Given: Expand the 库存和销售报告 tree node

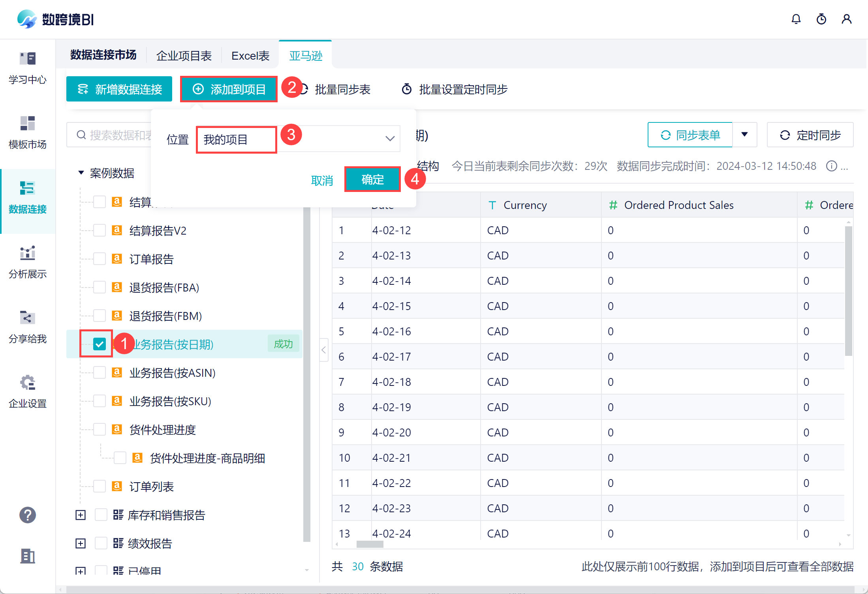Looking at the screenshot, I should click(81, 515).
